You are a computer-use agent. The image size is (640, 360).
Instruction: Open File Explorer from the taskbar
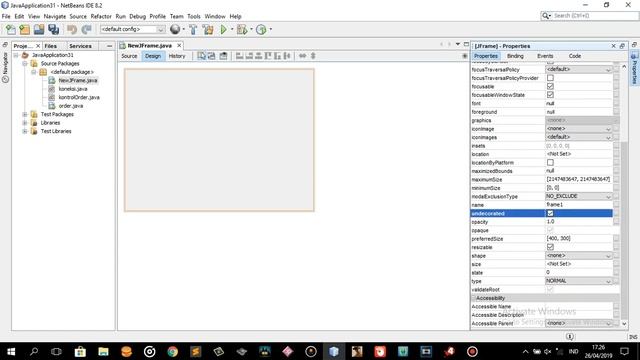click(103, 351)
